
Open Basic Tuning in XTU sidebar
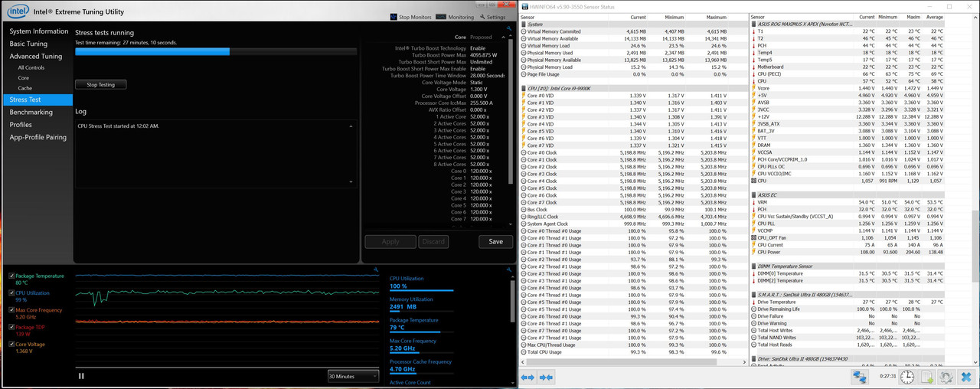point(28,44)
